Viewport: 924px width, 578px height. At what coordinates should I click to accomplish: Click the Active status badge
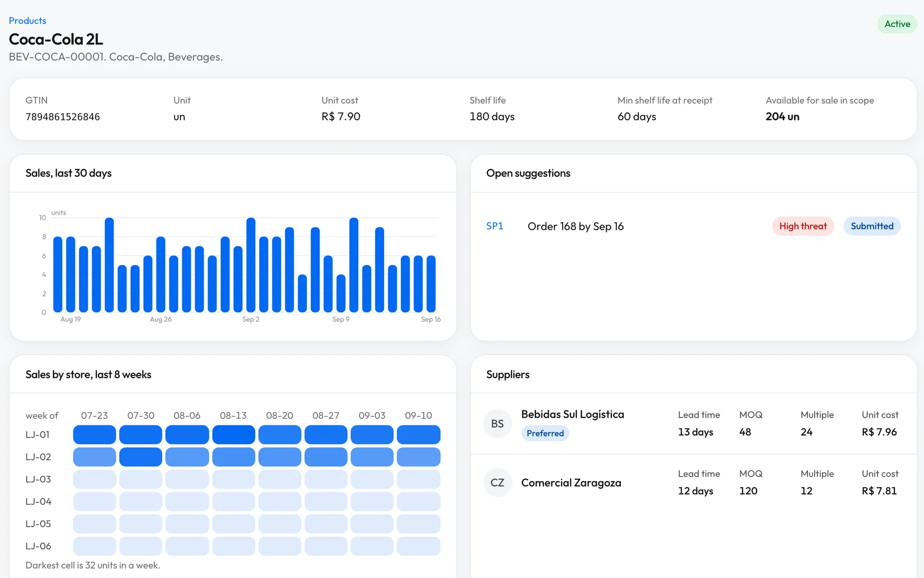click(897, 24)
